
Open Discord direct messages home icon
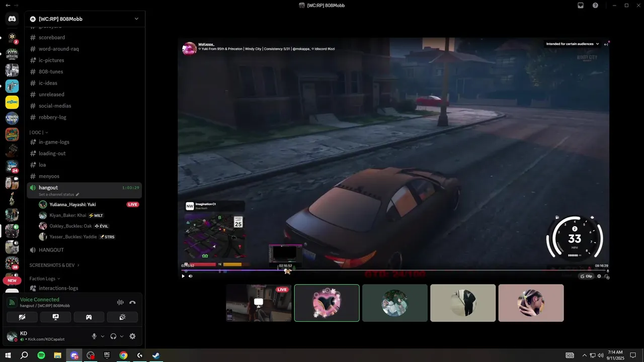(x=12, y=19)
